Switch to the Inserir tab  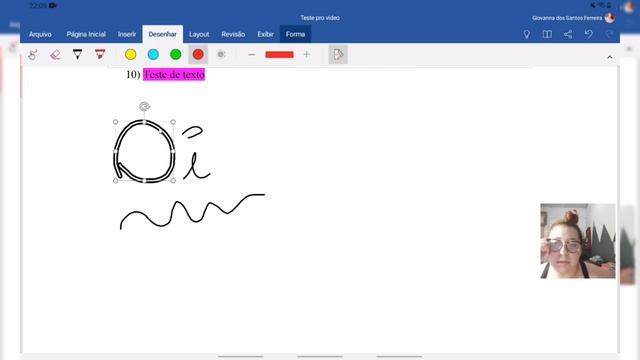click(x=127, y=34)
